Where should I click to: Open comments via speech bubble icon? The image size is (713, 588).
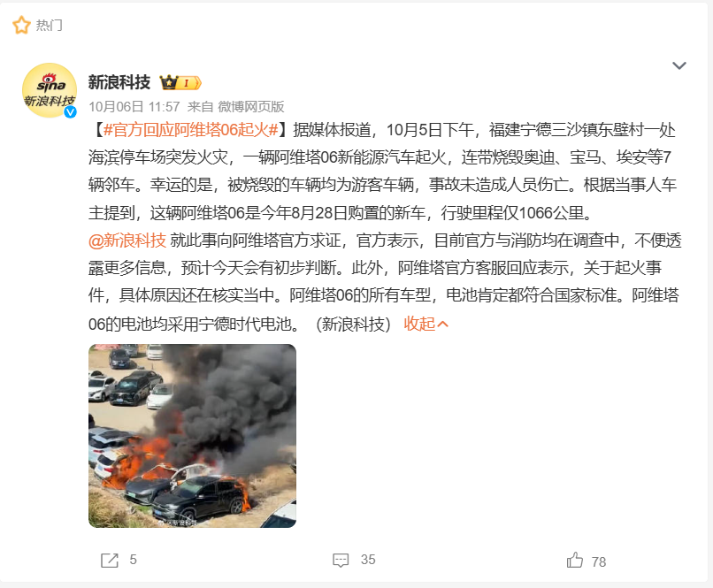(341, 561)
